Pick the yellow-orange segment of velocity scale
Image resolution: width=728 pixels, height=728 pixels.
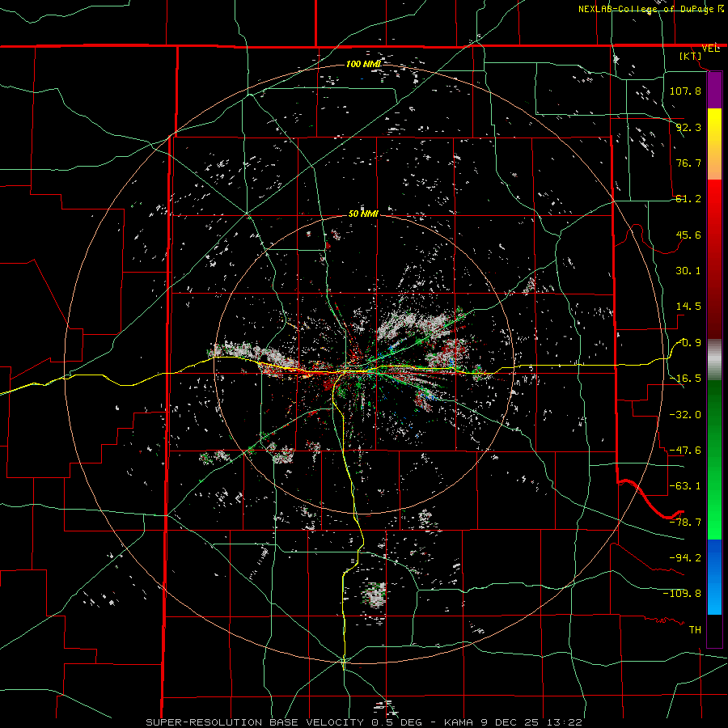coord(714,144)
